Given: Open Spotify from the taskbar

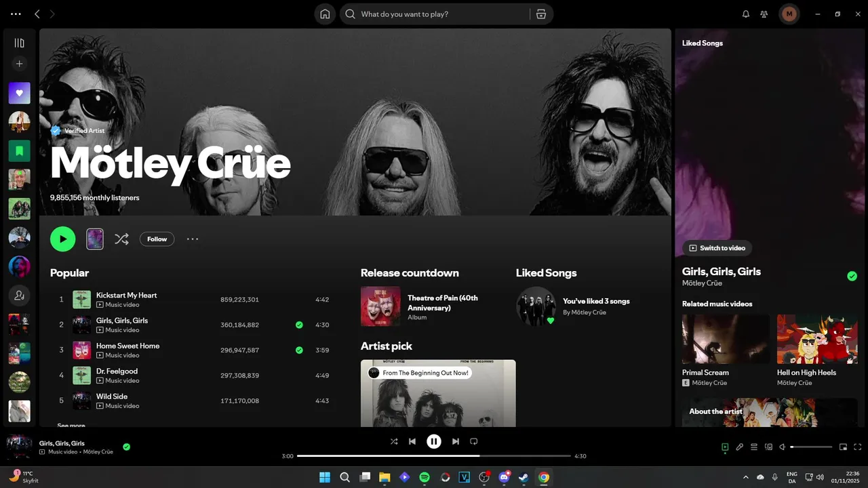Looking at the screenshot, I should coord(425,477).
